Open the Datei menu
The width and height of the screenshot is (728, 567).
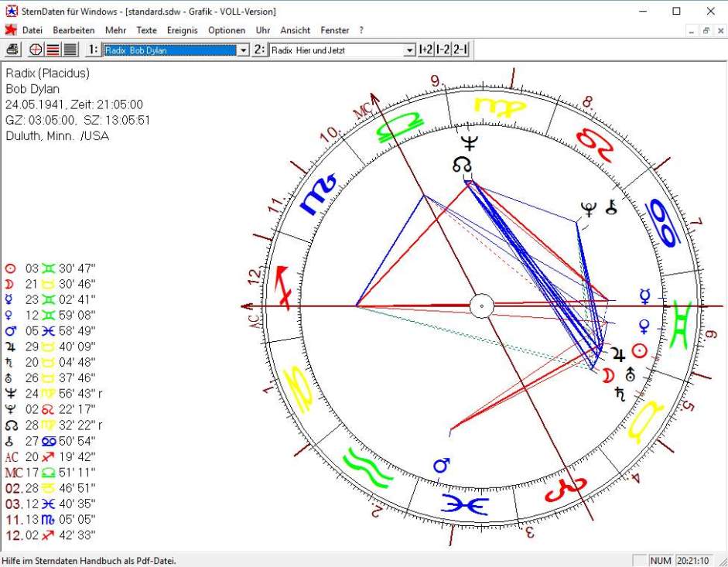click(32, 30)
